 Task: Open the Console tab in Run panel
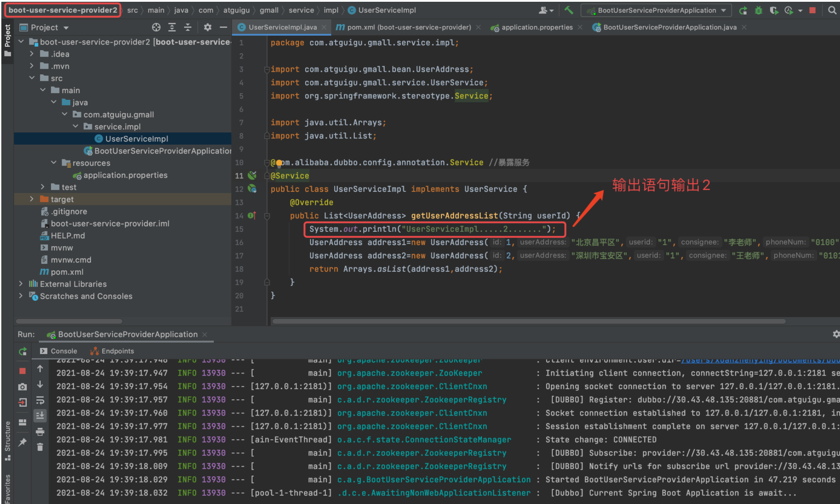[x=58, y=351]
